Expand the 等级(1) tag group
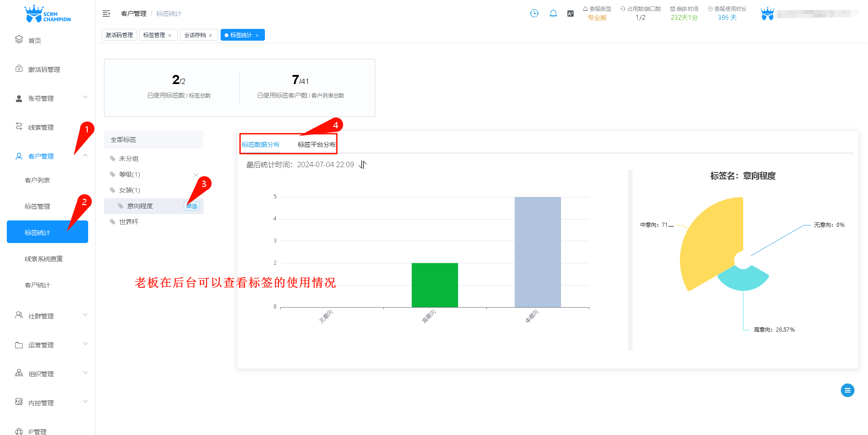The width and height of the screenshot is (868, 435). [196, 175]
